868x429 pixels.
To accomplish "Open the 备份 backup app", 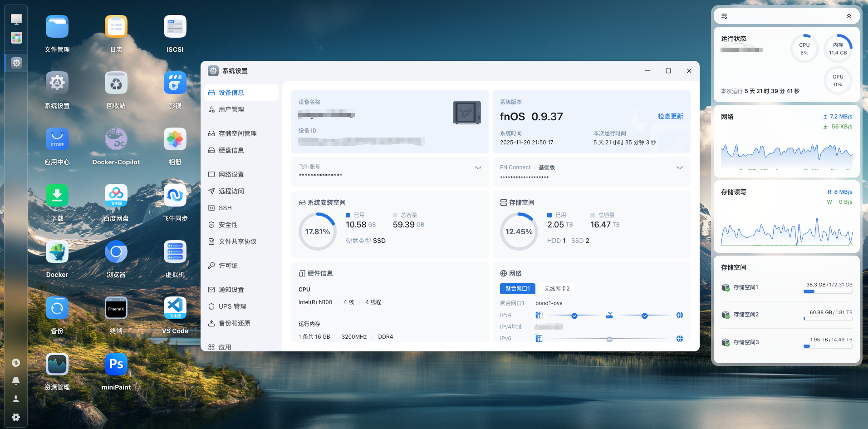I will click(57, 308).
